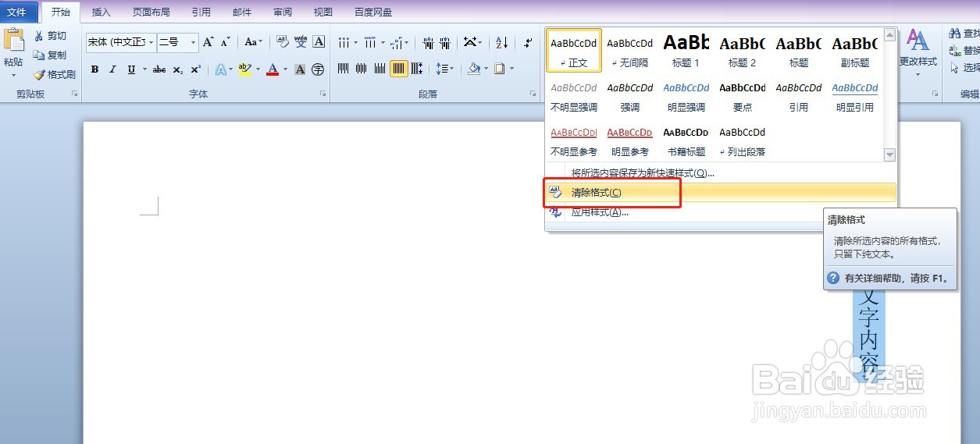Click the Show/Hide paragraph marks icon

tap(528, 42)
